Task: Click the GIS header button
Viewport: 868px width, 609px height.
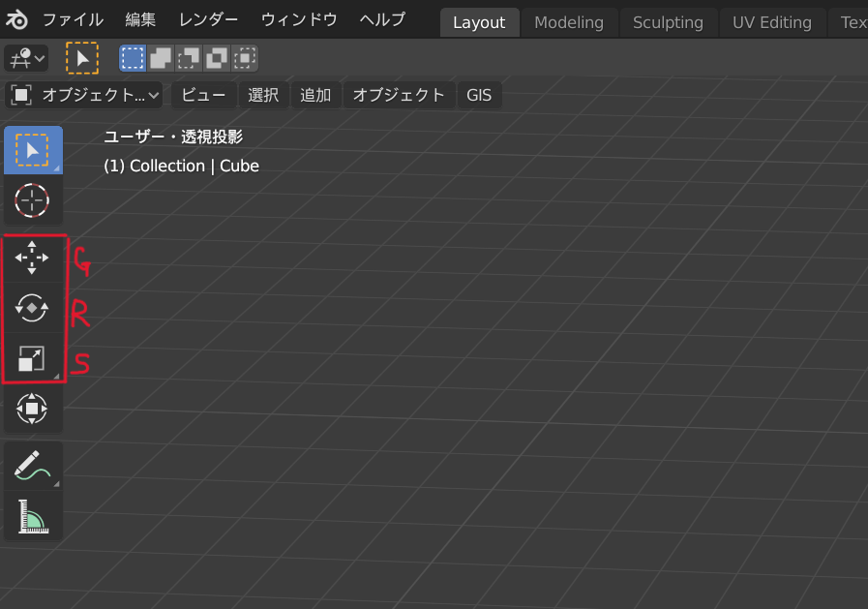Action: click(x=479, y=95)
